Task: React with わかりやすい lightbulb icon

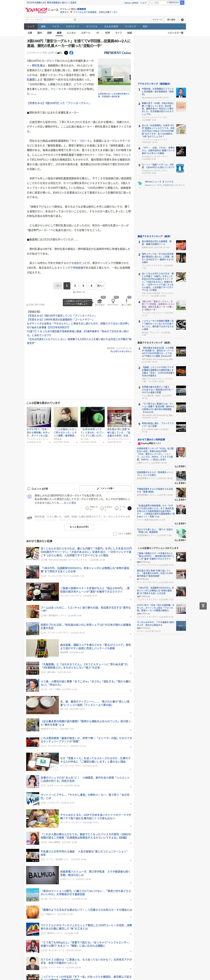Action: tap(113, 301)
